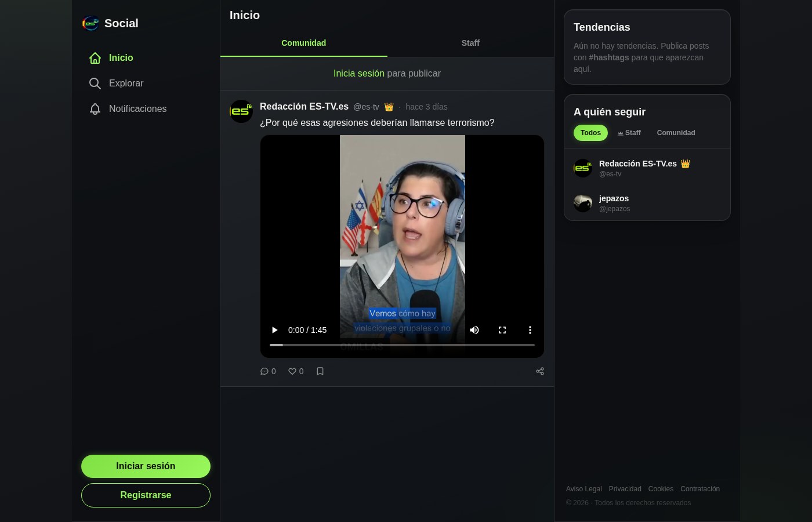Image resolution: width=812 pixels, height=522 pixels.
Task: Click the Registrarse button
Action: click(146, 495)
